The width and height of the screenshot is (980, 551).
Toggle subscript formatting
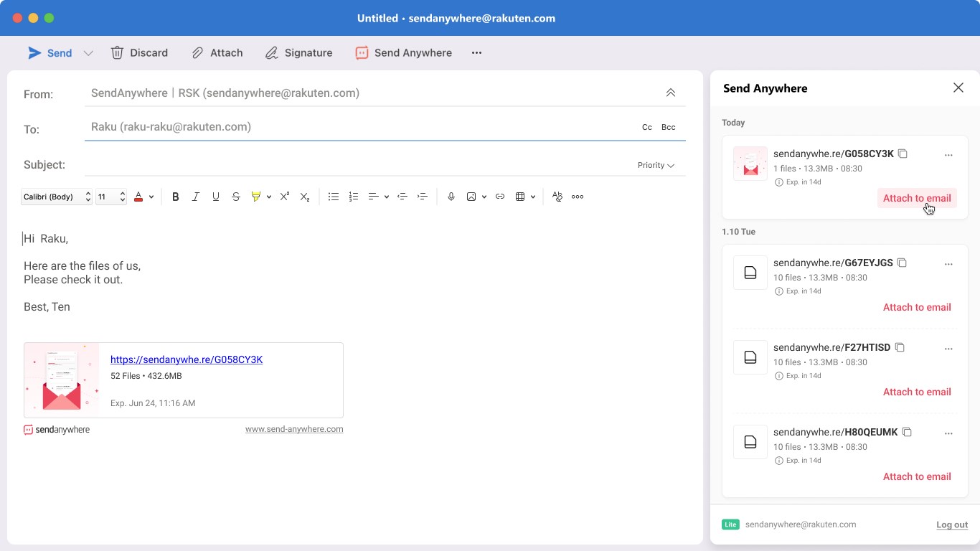[x=305, y=197]
